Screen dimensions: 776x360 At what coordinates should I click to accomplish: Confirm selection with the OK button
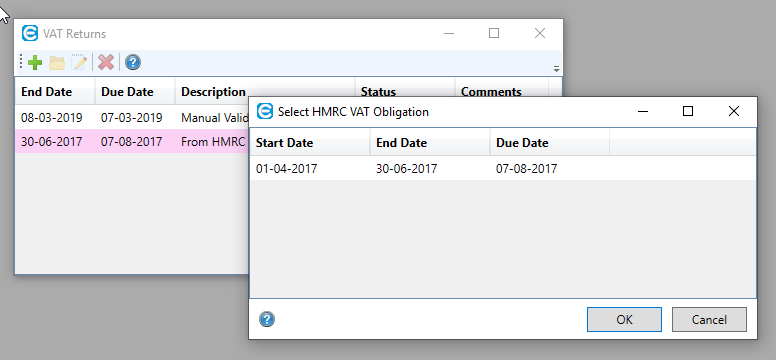[x=624, y=319]
